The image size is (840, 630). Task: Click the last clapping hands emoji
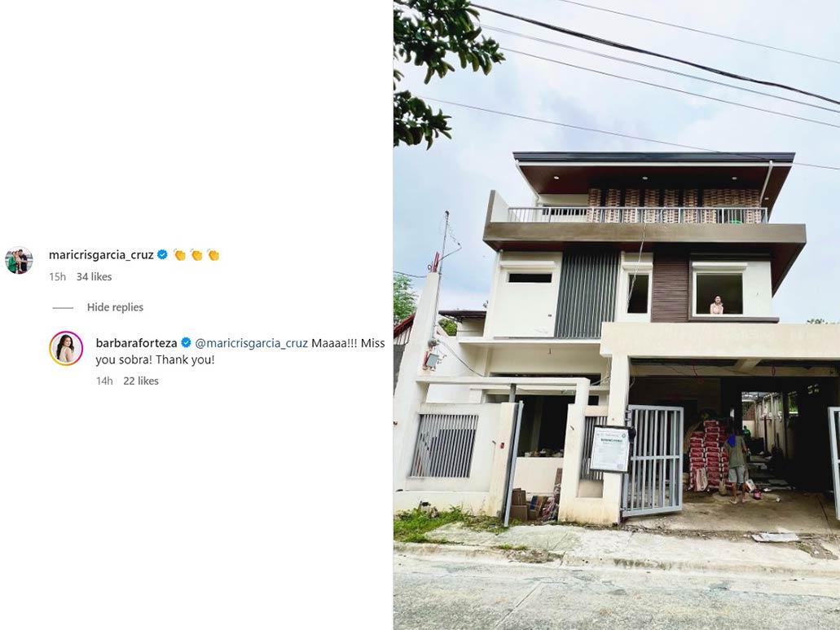[x=213, y=255]
